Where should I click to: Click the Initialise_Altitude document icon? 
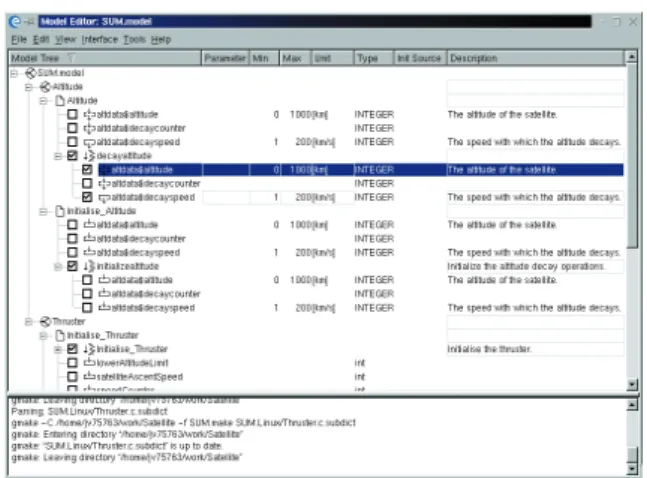[60, 211]
